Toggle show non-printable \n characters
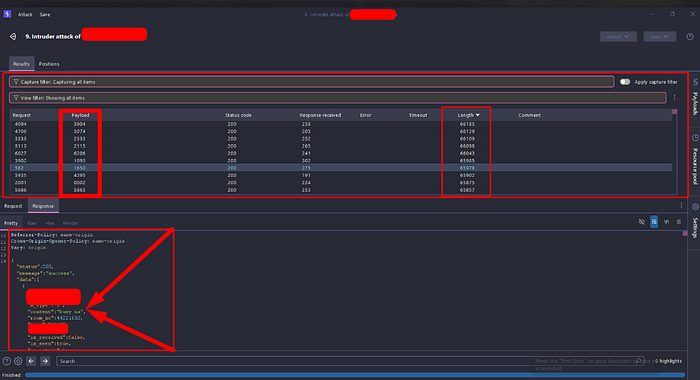The width and height of the screenshot is (700, 380). point(666,222)
